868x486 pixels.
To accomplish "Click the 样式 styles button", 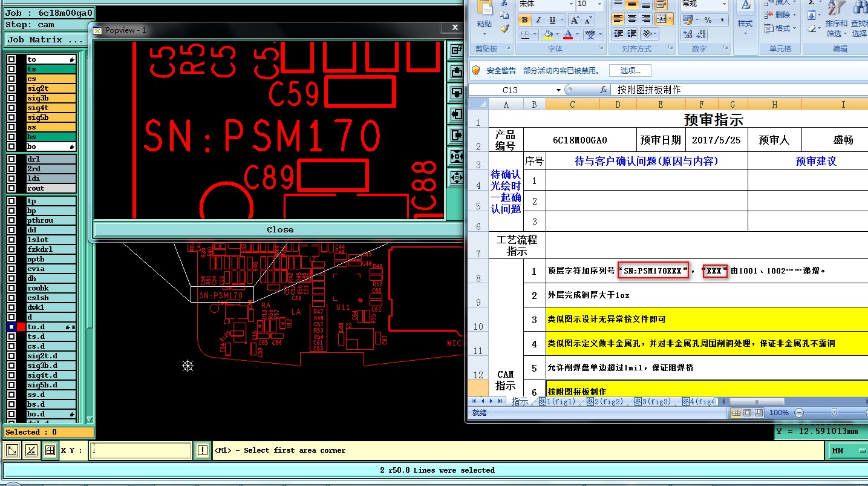I will 745,18.
